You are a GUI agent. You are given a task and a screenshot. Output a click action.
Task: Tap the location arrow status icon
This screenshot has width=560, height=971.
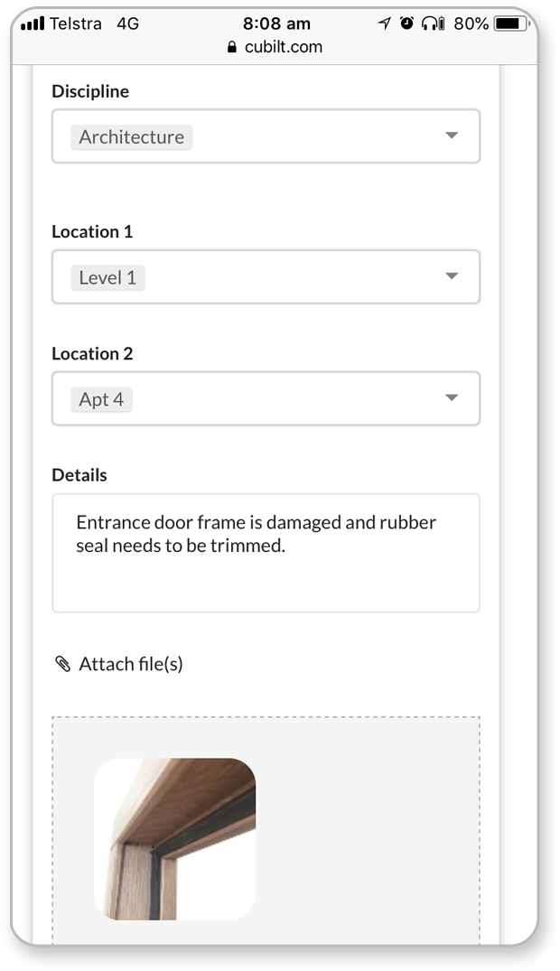(386, 23)
